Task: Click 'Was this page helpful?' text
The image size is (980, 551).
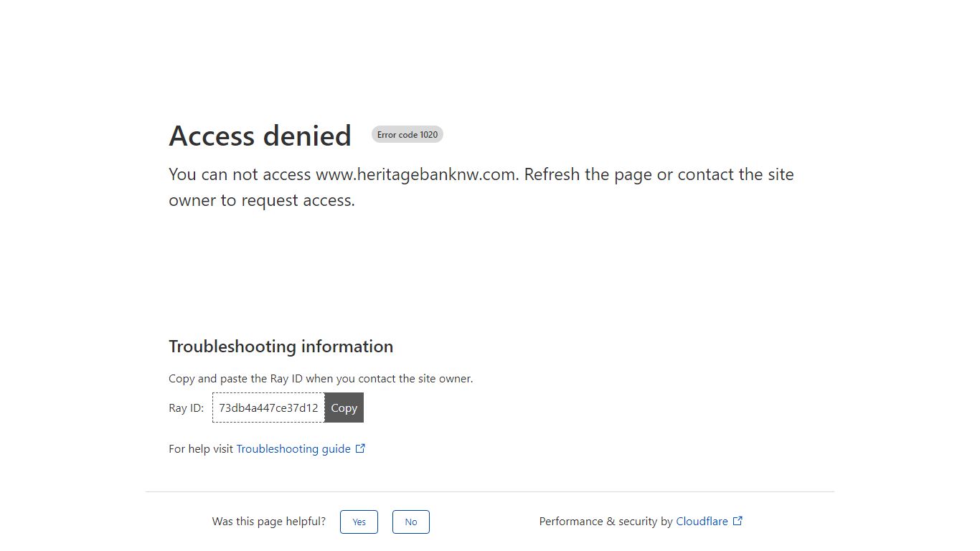Action: (269, 522)
